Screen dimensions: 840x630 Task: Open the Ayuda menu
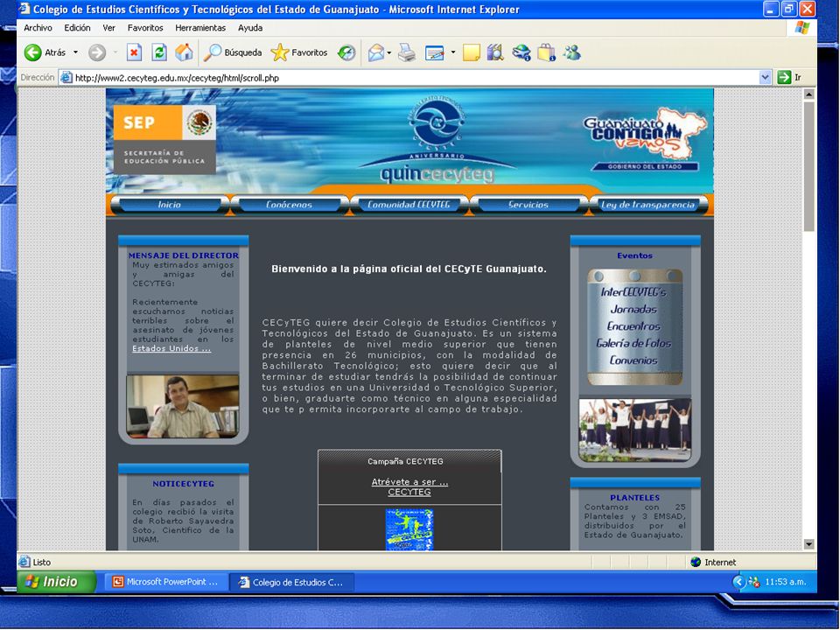(x=250, y=28)
